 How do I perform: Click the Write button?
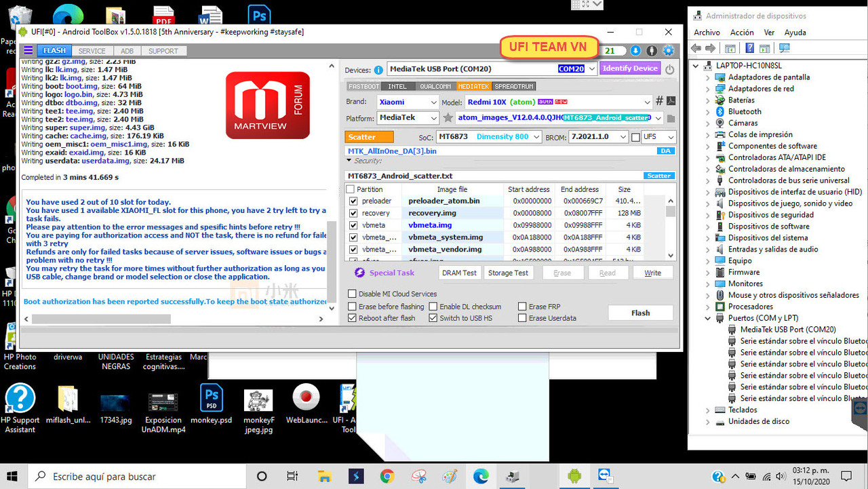point(652,273)
